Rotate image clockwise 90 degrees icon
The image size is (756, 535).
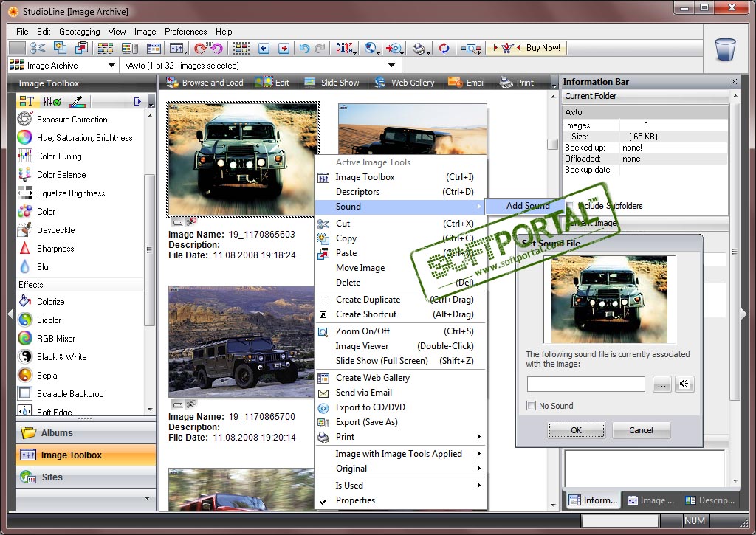201,48
